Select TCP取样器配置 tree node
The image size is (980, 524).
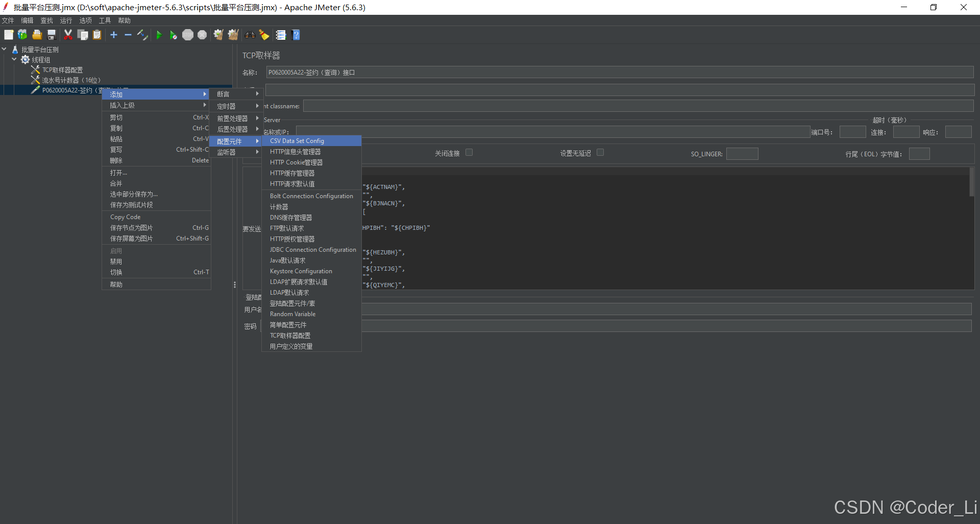pyautogui.click(x=62, y=70)
